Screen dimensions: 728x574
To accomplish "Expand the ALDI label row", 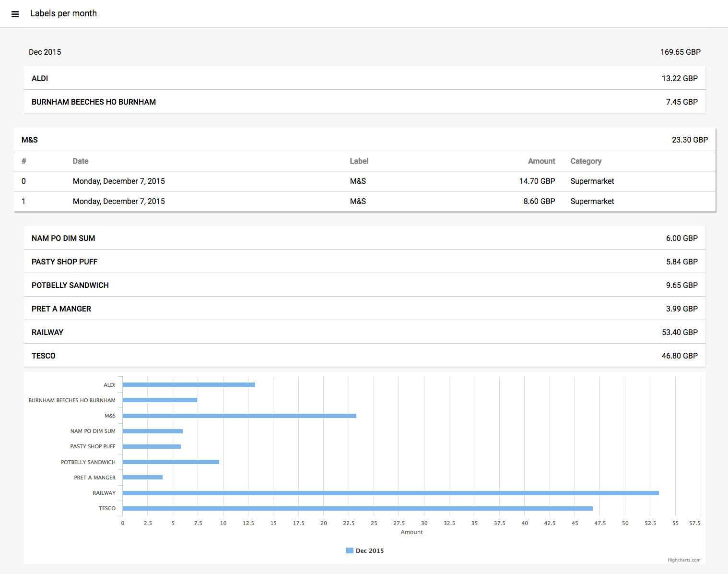I will [x=364, y=78].
